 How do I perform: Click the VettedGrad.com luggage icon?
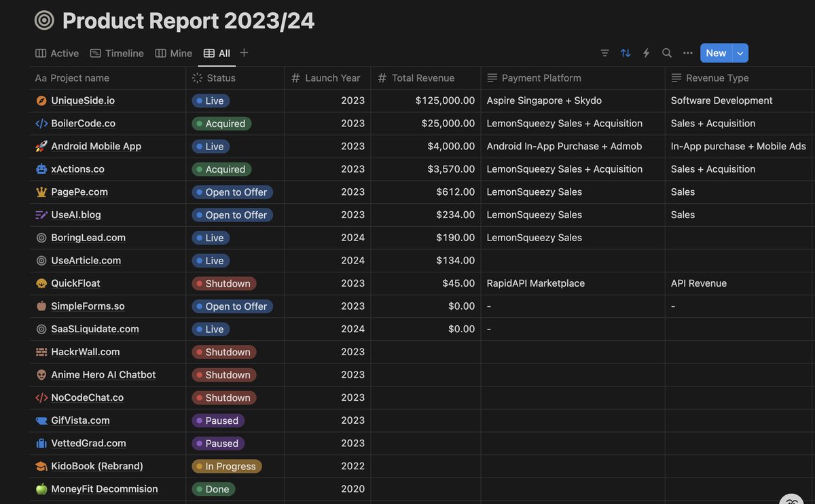tap(41, 444)
